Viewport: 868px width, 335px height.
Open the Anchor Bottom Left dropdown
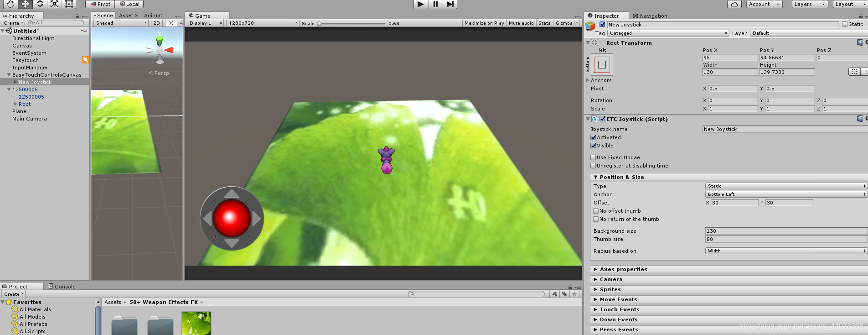pos(786,194)
